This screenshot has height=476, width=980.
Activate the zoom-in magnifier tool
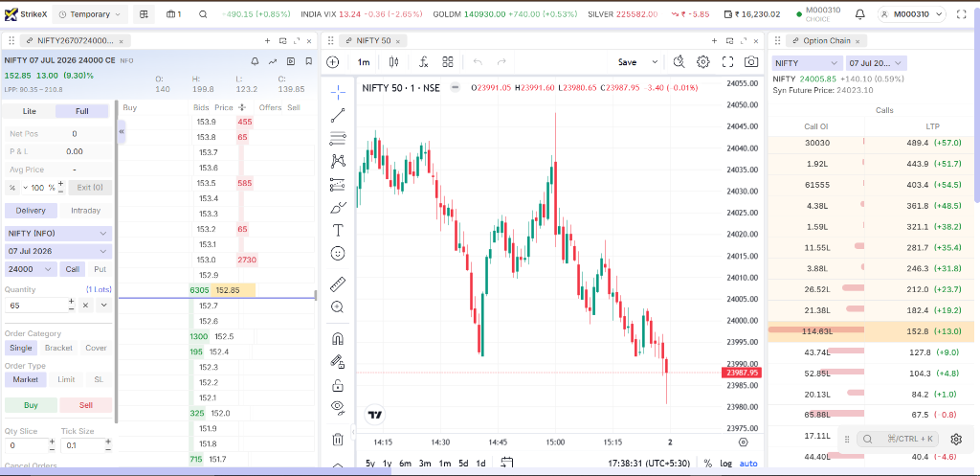pyautogui.click(x=338, y=306)
